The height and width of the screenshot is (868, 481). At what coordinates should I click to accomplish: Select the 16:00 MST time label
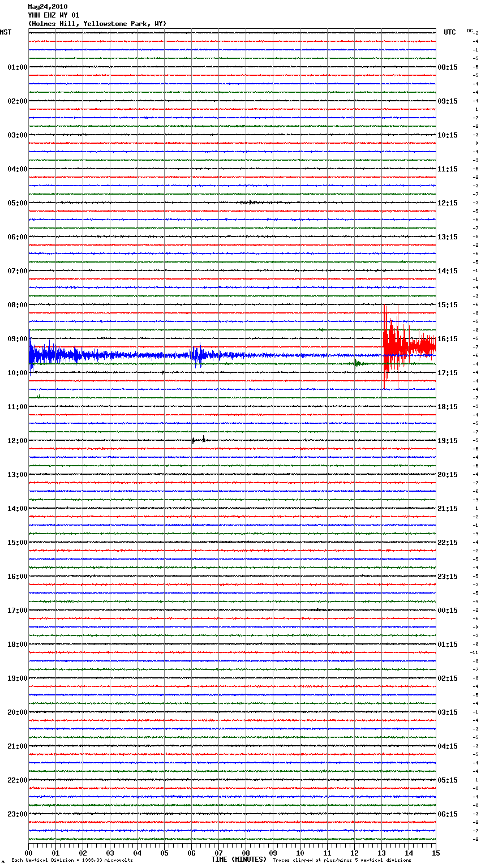click(17, 577)
